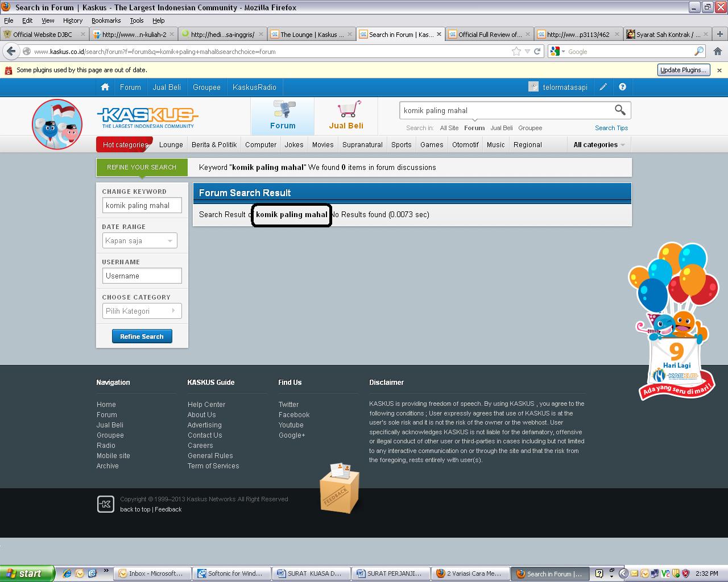Click the Kaskus mascot flag badge
Screen dimensions: 728x582
coord(57,124)
